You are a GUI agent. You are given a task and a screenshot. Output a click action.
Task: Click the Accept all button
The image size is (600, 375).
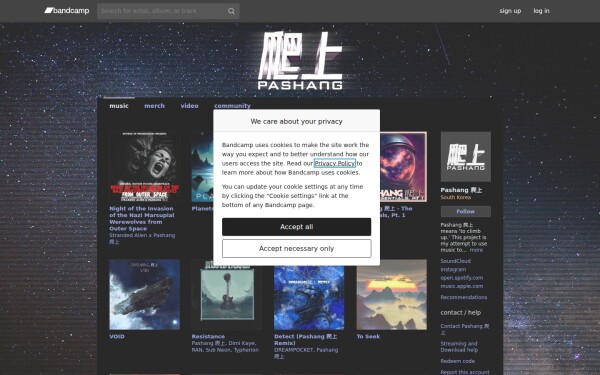tap(297, 227)
